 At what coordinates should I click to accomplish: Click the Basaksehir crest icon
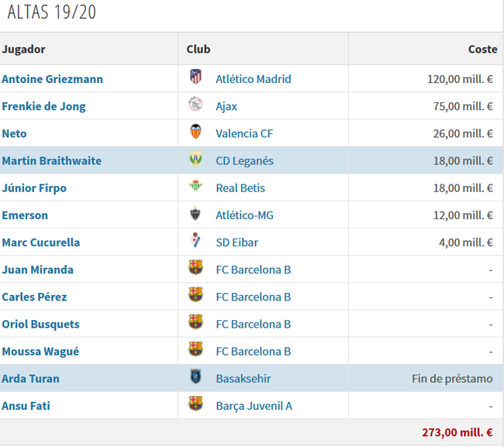click(195, 377)
